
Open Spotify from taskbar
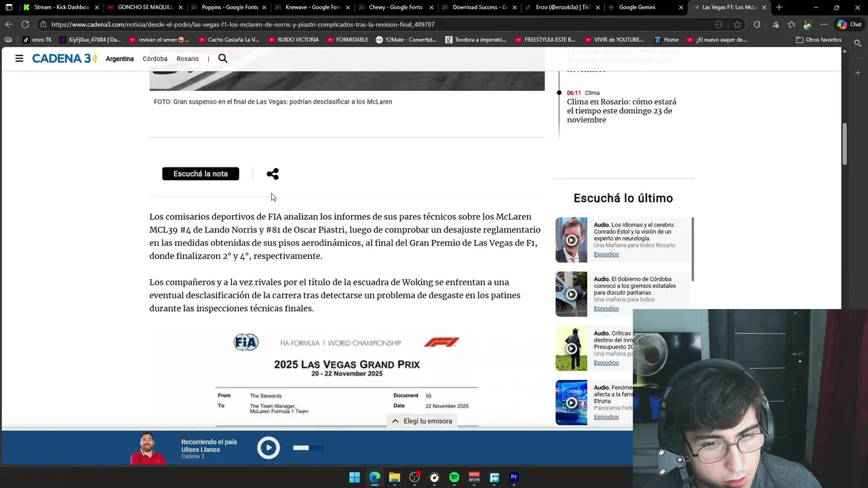click(454, 477)
